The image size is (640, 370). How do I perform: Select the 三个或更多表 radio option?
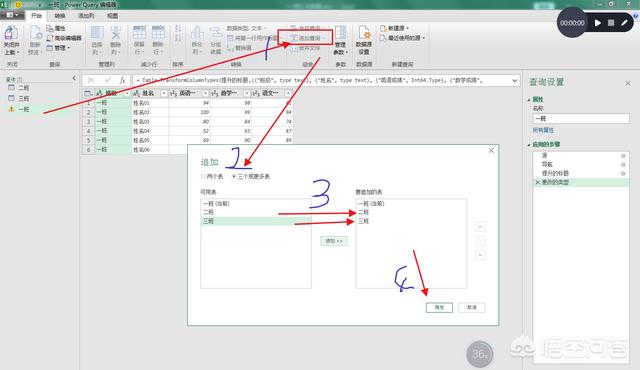[x=251, y=177]
